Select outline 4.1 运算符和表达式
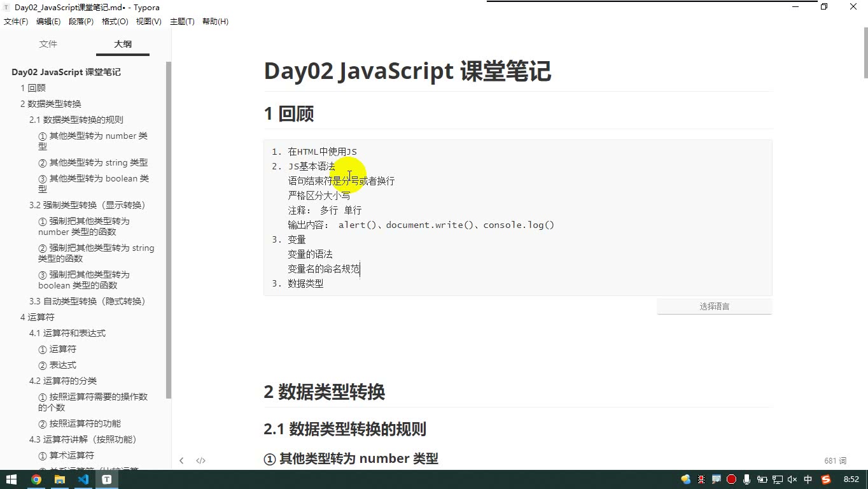Screen dimensions: 868x489 (x=67, y=333)
